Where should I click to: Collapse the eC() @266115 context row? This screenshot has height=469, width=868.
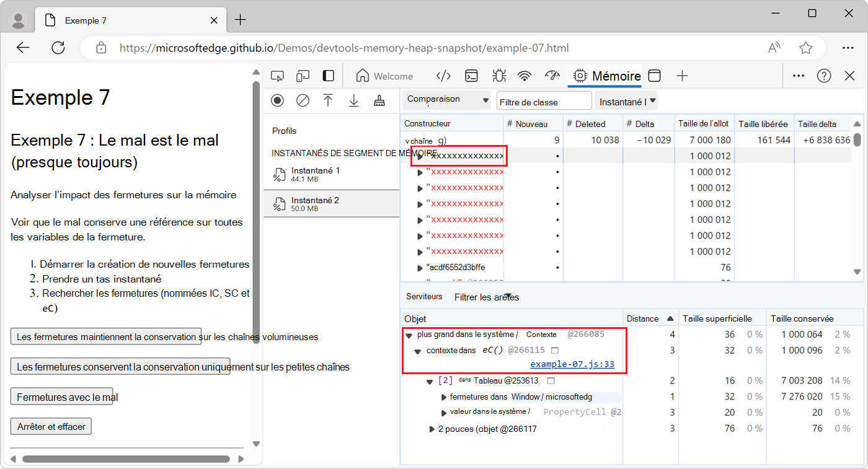[x=418, y=351]
